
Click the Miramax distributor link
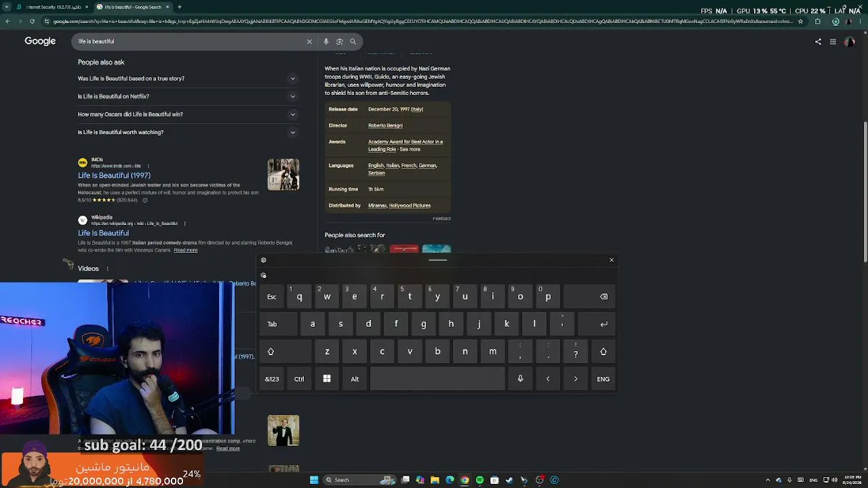[377, 205]
